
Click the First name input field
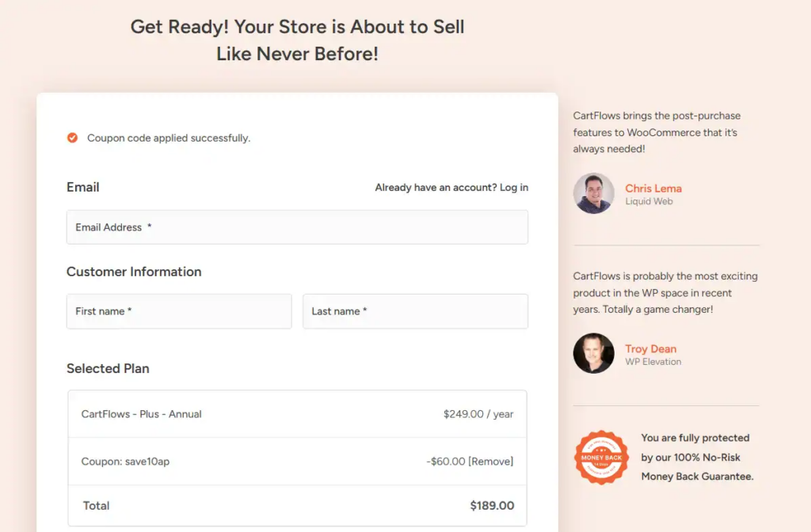(178, 311)
